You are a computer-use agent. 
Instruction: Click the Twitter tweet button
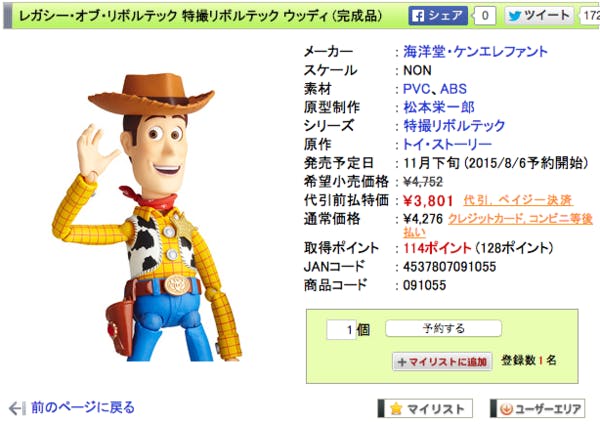(x=539, y=16)
